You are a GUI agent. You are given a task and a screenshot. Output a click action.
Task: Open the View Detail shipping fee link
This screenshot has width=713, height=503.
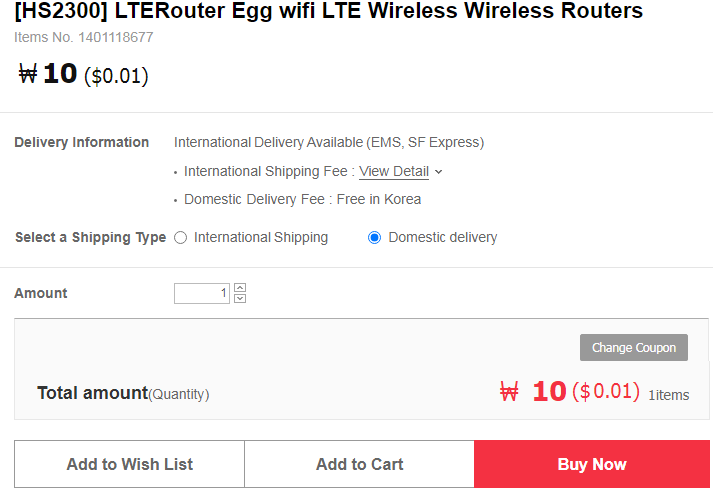click(394, 171)
